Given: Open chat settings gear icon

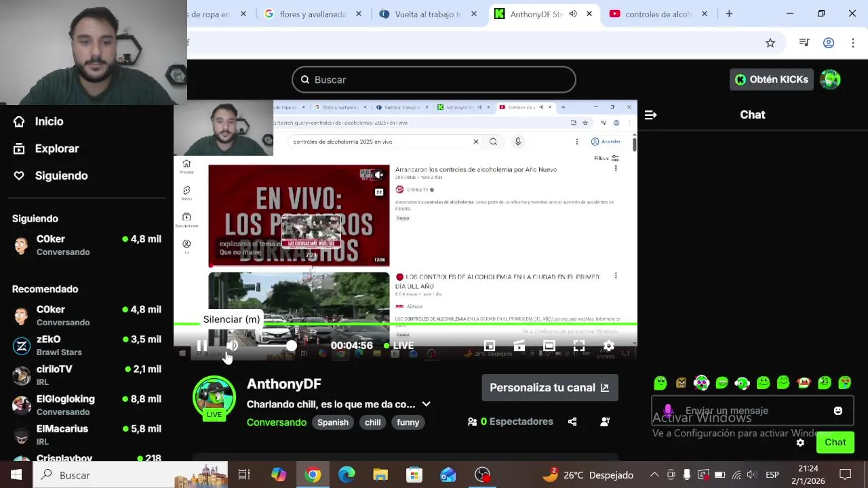Looking at the screenshot, I should point(800,443).
